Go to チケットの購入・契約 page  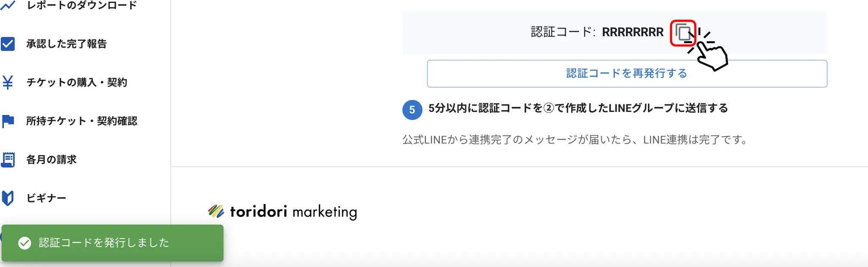(x=77, y=82)
